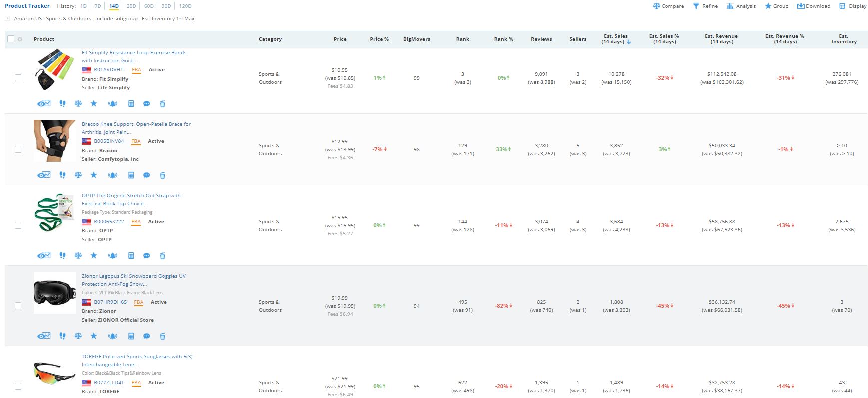
Task: Sort table by Reviews column header
Action: point(541,39)
